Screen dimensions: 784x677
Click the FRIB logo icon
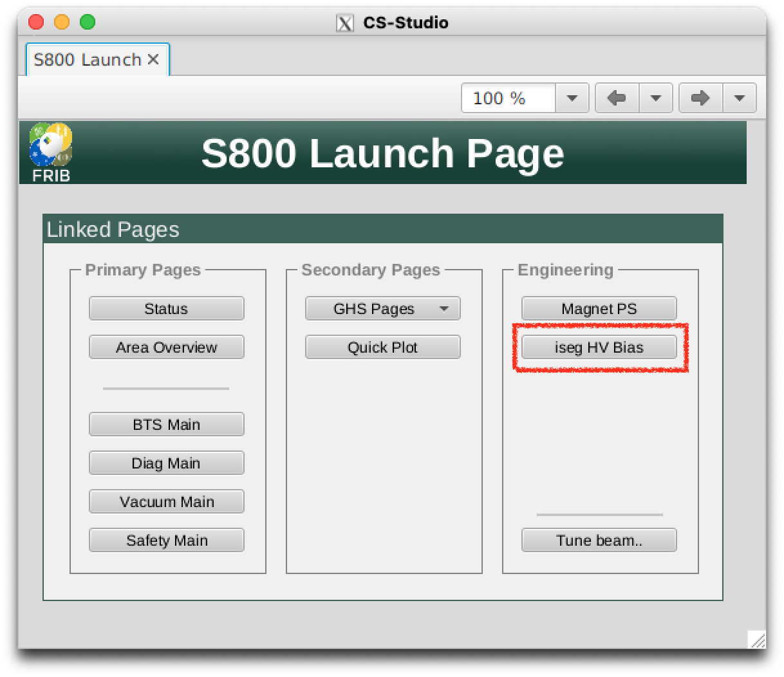tap(51, 153)
